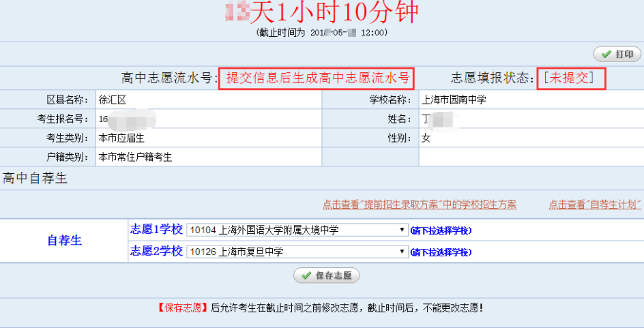644x328 pixels.
Task: Open the 提前招生录取方案 school admissions link
Action: click(x=420, y=205)
